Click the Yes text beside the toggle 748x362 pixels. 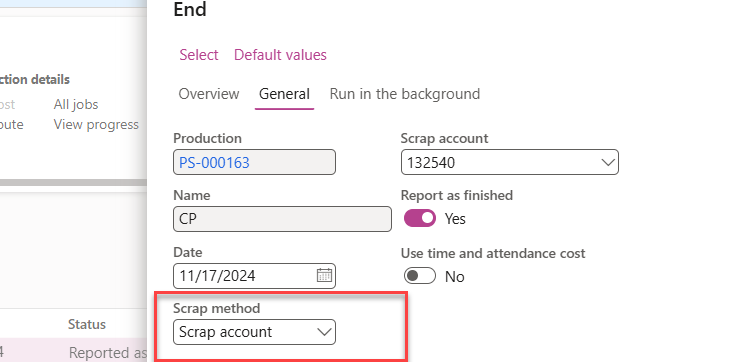point(455,219)
